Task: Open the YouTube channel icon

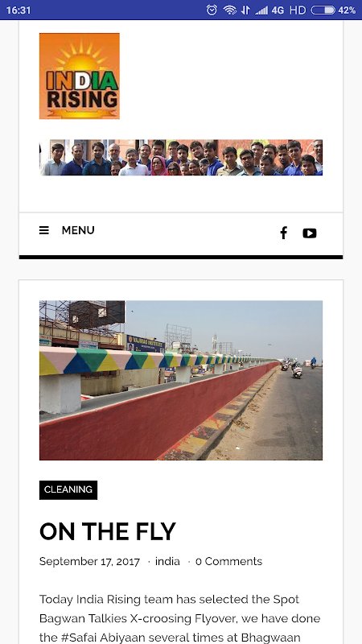Action: (310, 233)
